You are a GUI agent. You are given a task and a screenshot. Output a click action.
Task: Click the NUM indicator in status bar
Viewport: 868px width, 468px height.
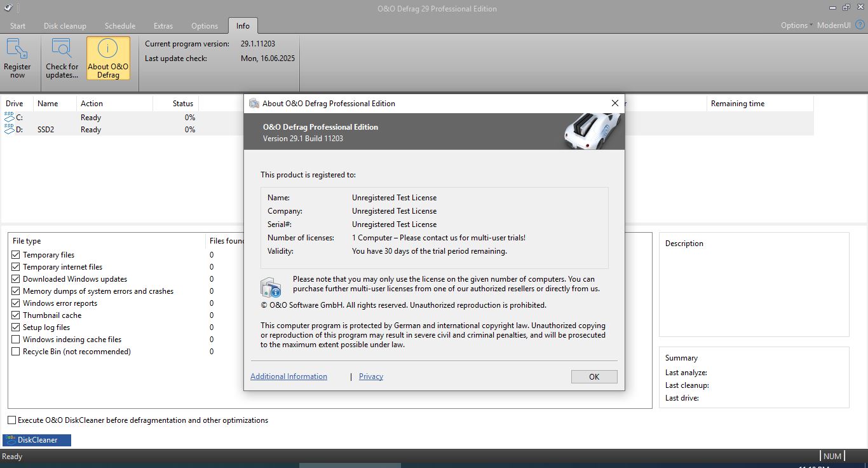click(x=832, y=456)
